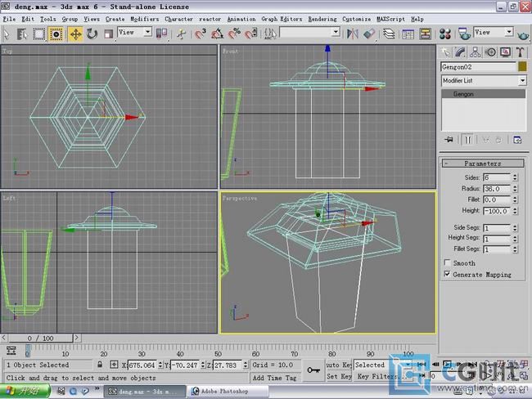Click the Add Time Tag button
Screen dimensions: 532x399
[x=274, y=377]
